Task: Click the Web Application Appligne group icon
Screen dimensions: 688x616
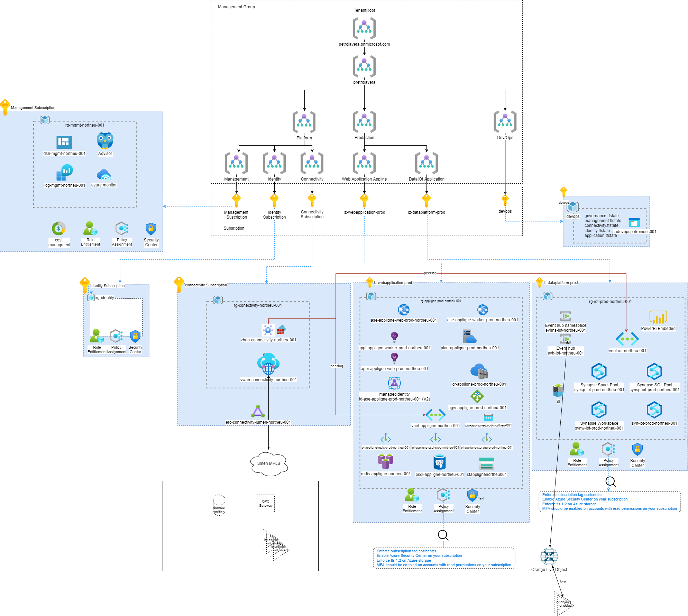Action: coord(364,163)
